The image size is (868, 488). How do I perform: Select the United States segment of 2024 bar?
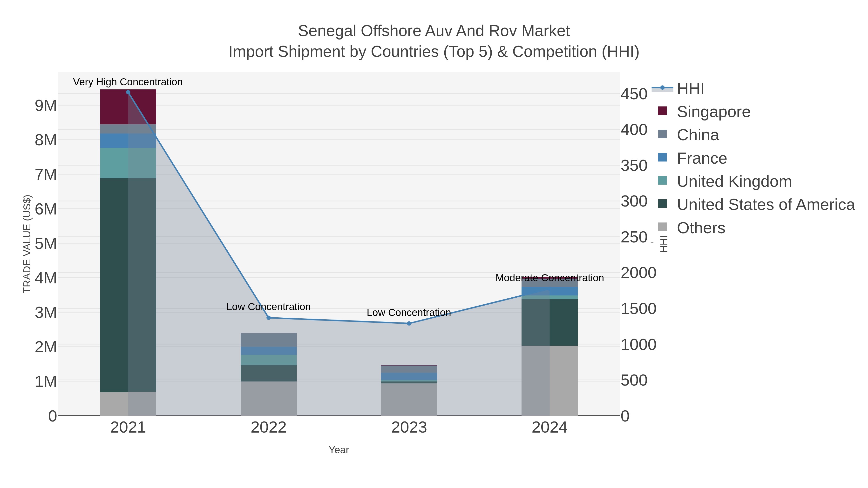[x=549, y=322]
